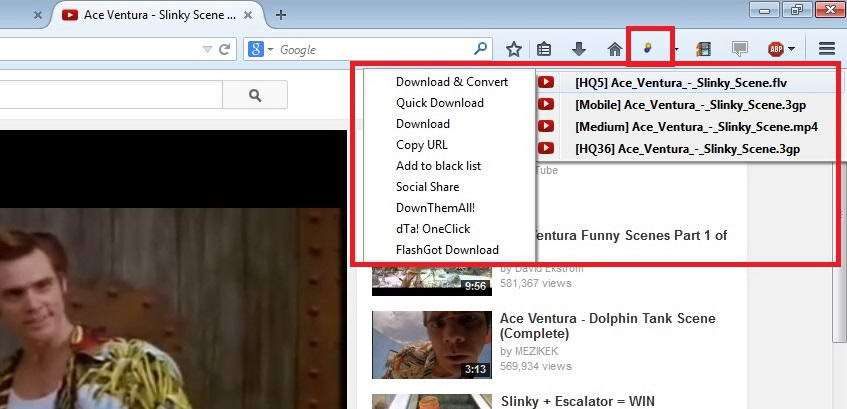Click Slinky + Escalator video thumbnail

point(432,401)
